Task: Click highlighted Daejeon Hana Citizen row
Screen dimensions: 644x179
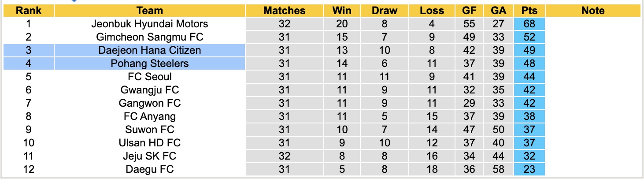Action: (x=150, y=50)
